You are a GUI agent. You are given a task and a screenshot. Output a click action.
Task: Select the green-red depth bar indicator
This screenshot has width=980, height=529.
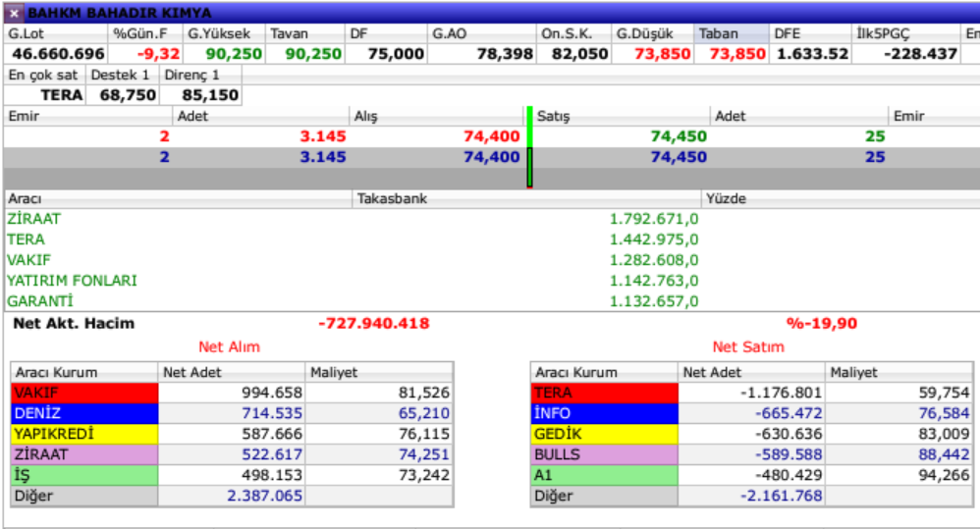[529, 147]
